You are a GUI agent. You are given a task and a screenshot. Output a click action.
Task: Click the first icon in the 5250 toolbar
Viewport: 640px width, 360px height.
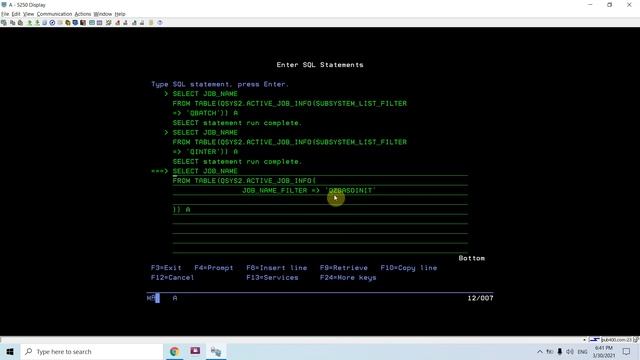[4, 23]
